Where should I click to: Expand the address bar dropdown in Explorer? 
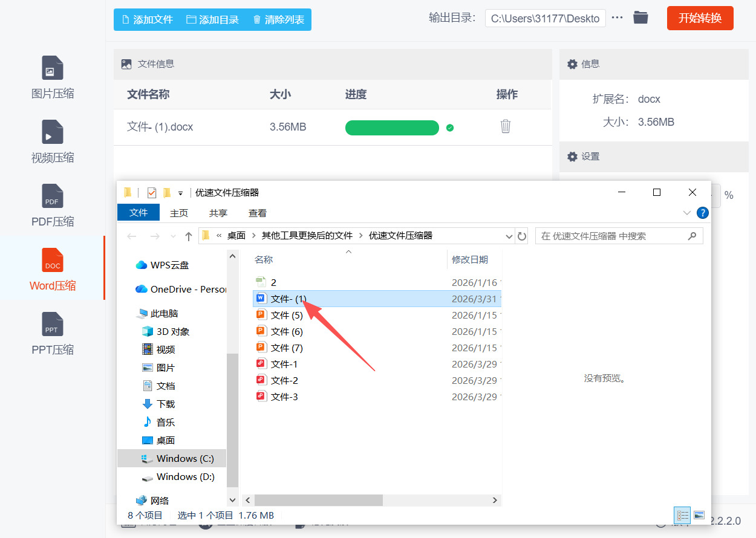pyautogui.click(x=509, y=236)
